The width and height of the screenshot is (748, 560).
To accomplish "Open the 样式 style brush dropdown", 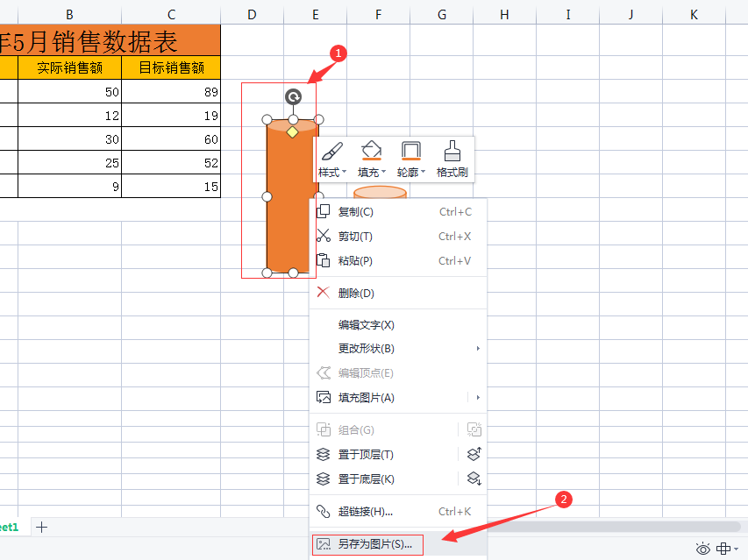I will pyautogui.click(x=332, y=159).
